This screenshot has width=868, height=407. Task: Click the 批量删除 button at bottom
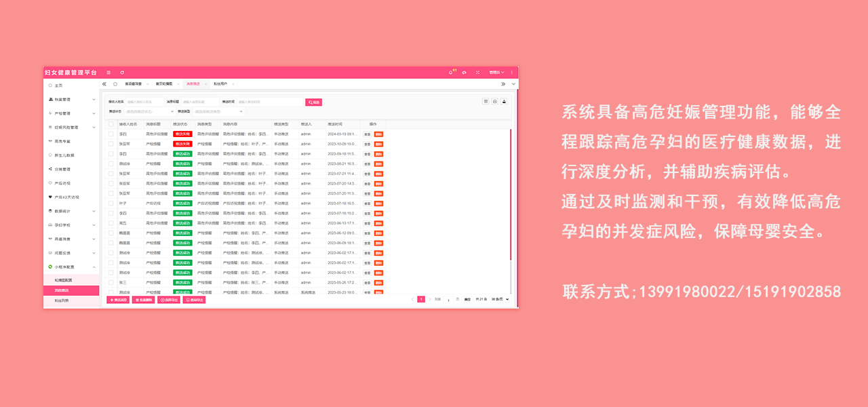(144, 299)
